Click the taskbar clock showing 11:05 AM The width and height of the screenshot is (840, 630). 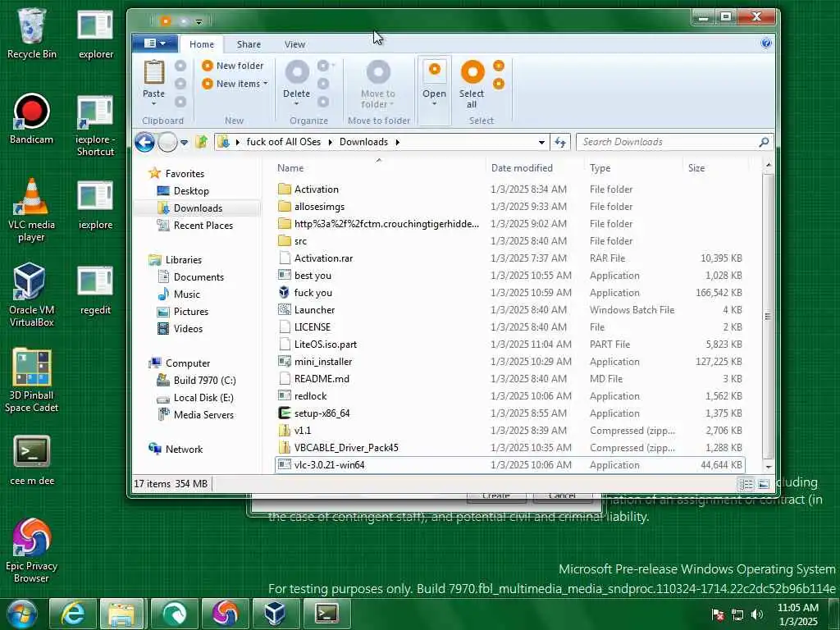(798, 614)
